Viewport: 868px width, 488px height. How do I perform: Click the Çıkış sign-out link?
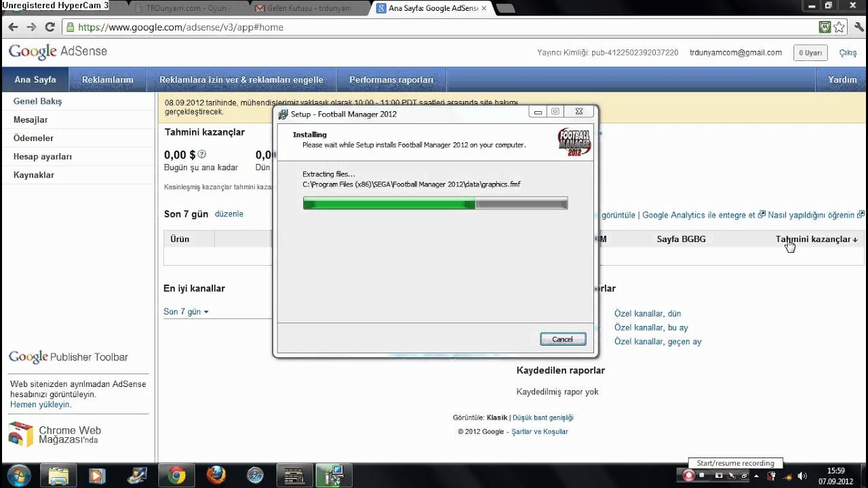(x=848, y=52)
